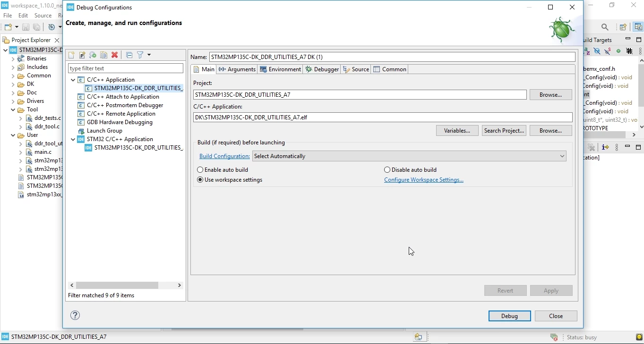
Task: Switch to the Debugger tab
Action: 322,69
